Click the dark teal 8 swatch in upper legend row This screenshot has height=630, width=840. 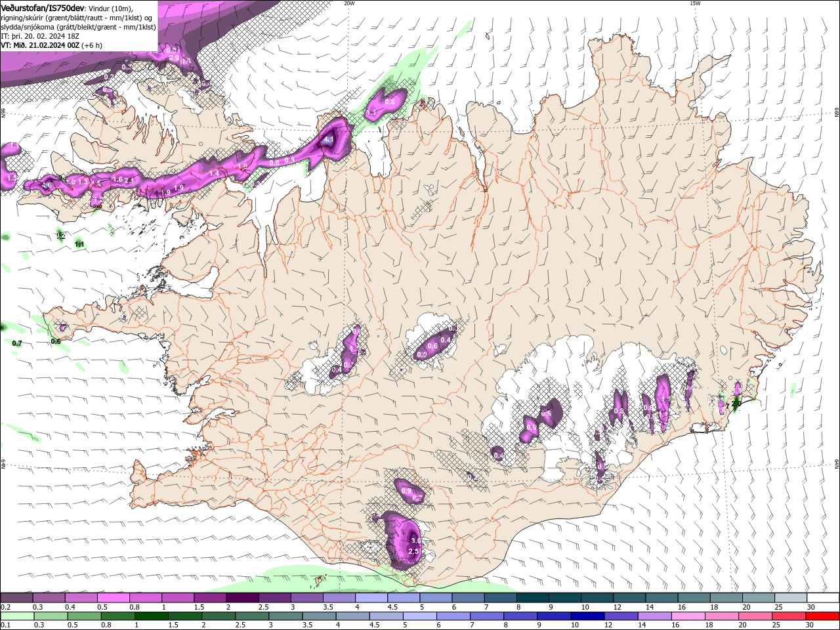(533, 597)
